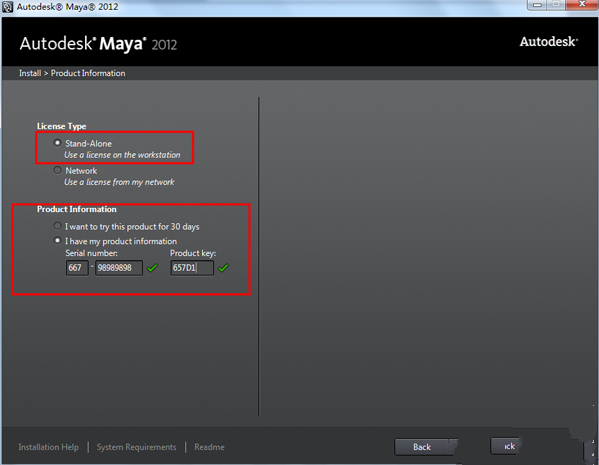Select 'I have my product information'
This screenshot has height=465, width=599.
pyautogui.click(x=57, y=241)
